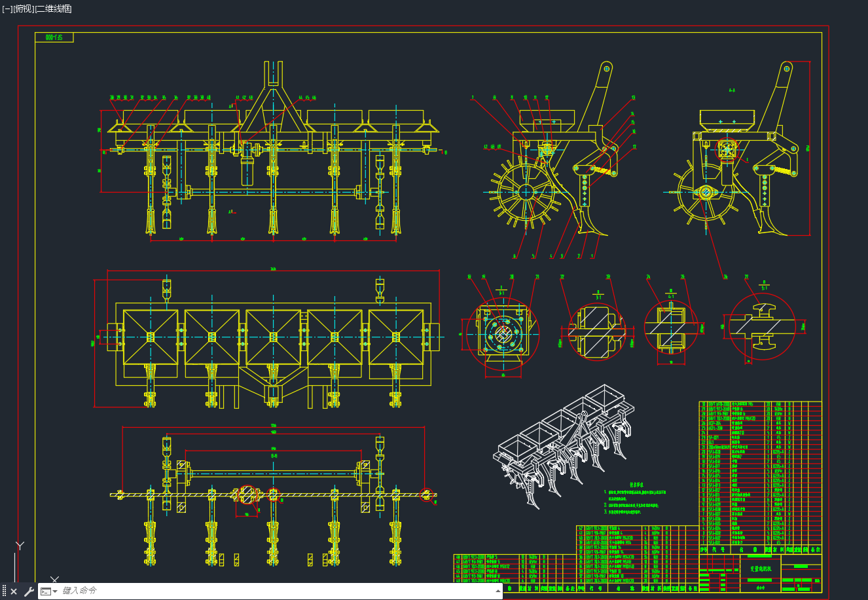Open the [-] viewport controls menu

7,9
